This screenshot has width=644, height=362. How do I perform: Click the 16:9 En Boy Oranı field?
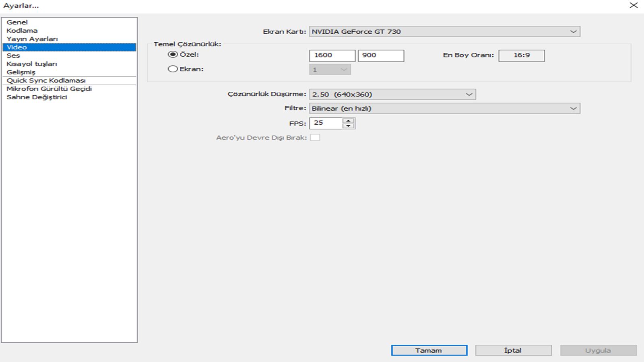[522, 56]
